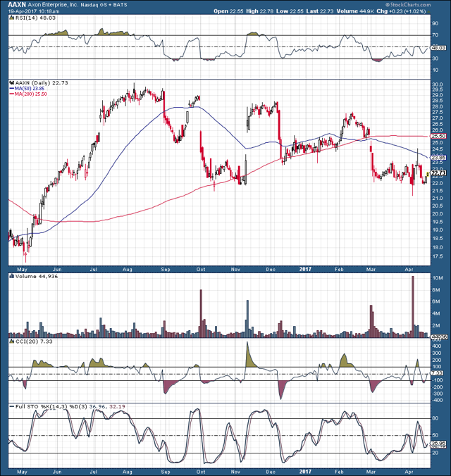Click the 23.85 MA(50) price tag on right axis

click(439, 158)
